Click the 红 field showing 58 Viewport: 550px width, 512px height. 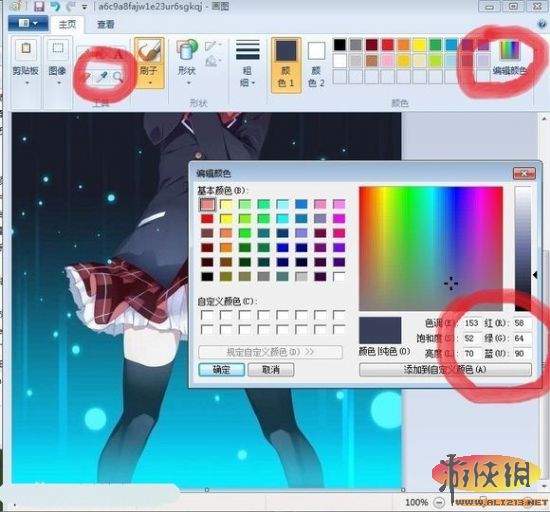tap(522, 323)
